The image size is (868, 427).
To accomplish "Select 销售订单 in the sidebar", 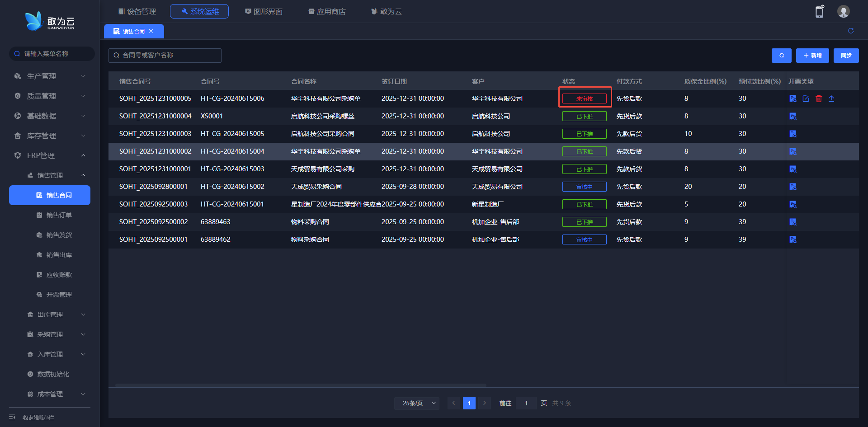I will point(59,215).
